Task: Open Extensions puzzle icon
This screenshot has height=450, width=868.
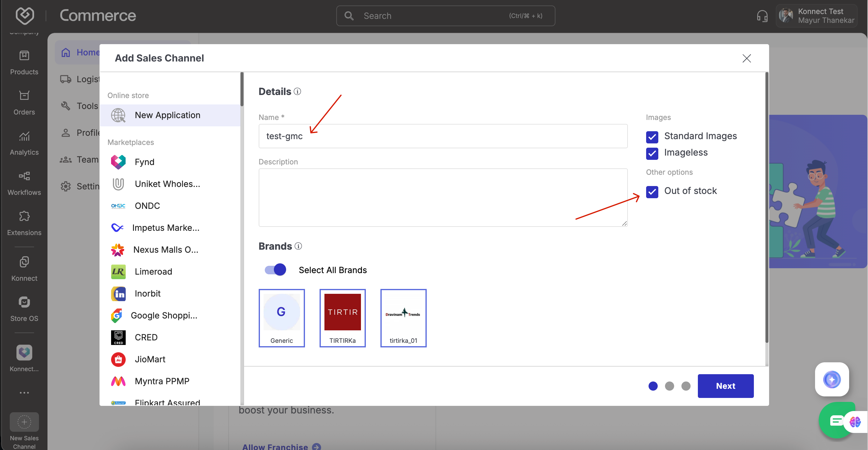Action: (x=24, y=216)
